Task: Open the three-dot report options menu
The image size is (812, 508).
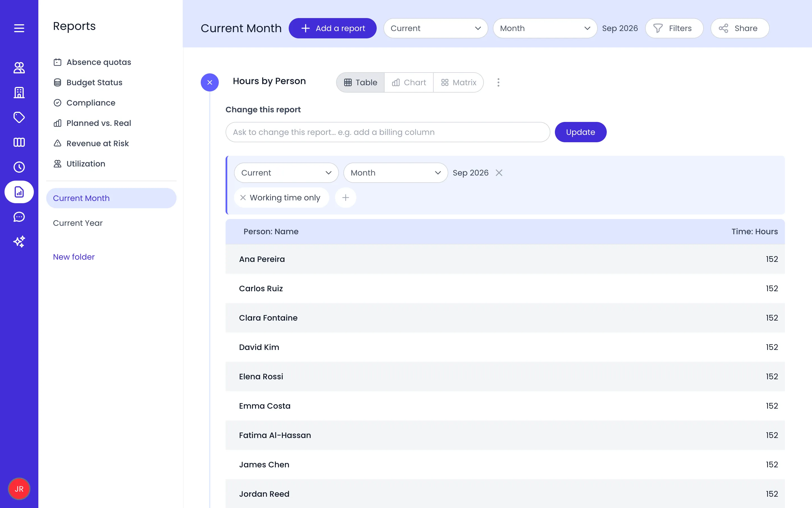Action: pos(498,82)
